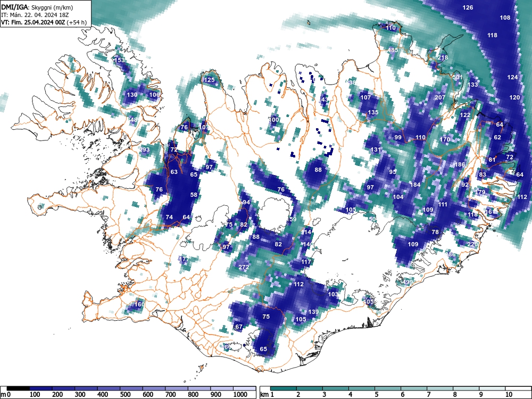The height and width of the screenshot is (399, 532).
Task: Click the title line 'DMI/IGA: Skyggni (m/km)'
Action: [x=37, y=7]
